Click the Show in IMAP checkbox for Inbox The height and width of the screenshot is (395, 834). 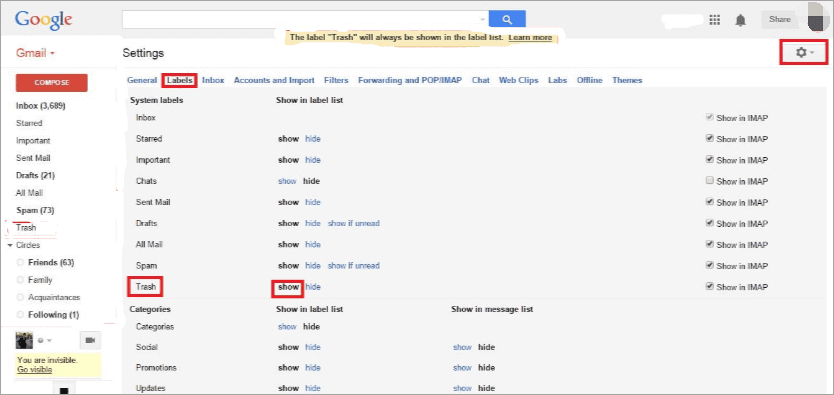click(709, 117)
